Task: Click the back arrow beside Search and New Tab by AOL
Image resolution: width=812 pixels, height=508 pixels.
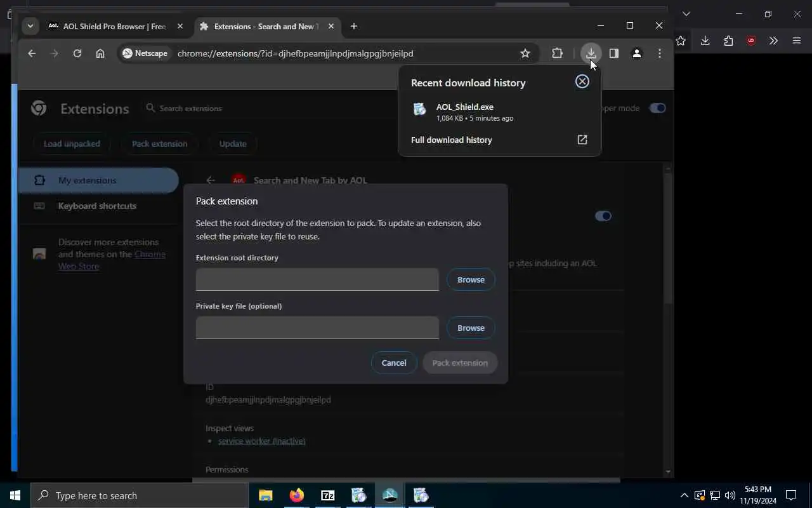Action: coord(211,180)
